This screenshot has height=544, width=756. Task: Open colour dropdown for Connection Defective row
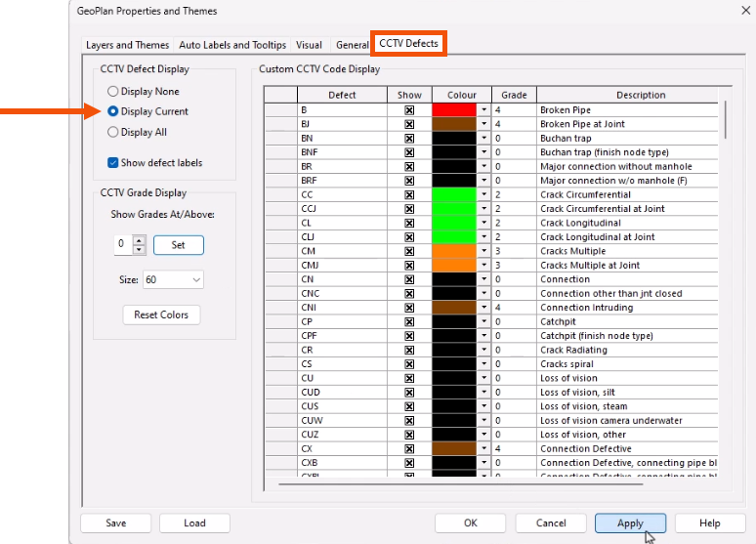pos(484,448)
